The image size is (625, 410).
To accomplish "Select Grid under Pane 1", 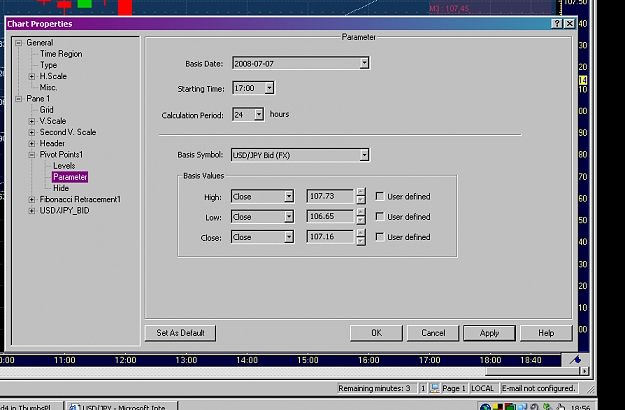I will pyautogui.click(x=46, y=110).
